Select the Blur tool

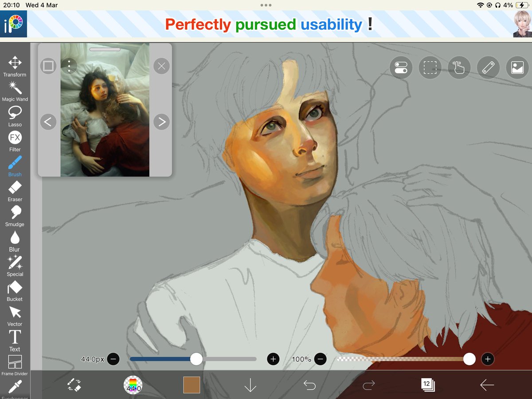(15, 241)
